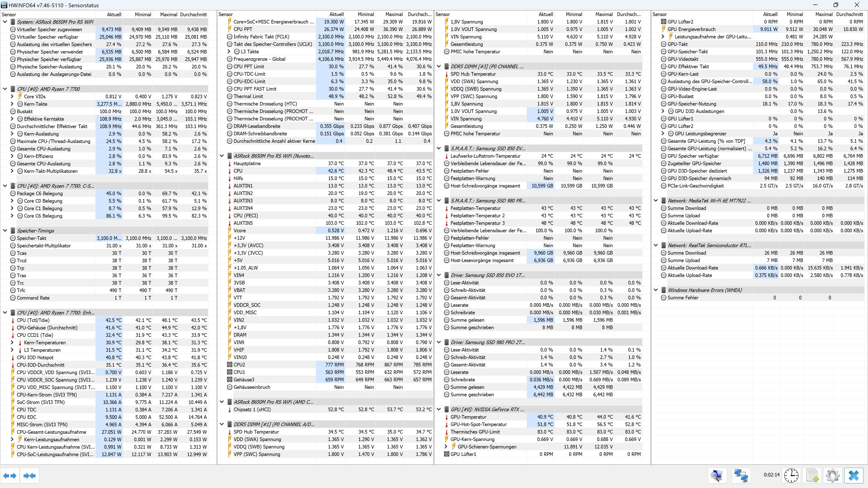Screen dimensions: 868x488
Task: Click the expand columns arrows button
Action: coord(10,476)
